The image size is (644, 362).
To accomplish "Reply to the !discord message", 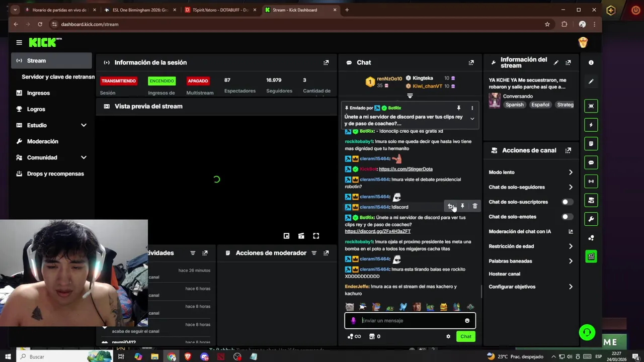I will [450, 206].
